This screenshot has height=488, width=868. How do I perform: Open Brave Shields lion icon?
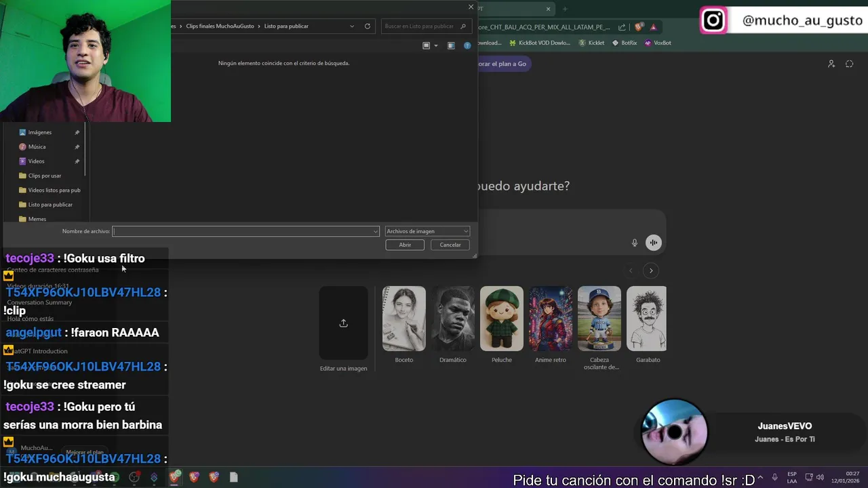[x=639, y=27]
